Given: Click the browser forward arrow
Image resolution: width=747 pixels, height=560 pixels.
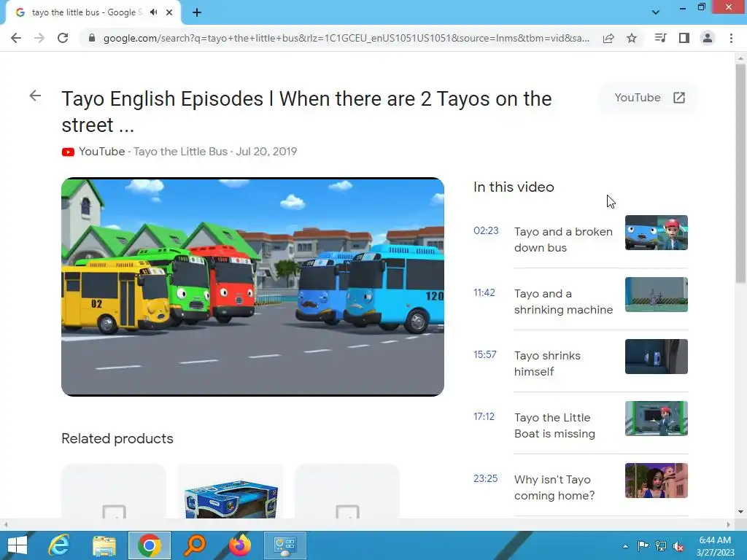Looking at the screenshot, I should pyautogui.click(x=39, y=38).
